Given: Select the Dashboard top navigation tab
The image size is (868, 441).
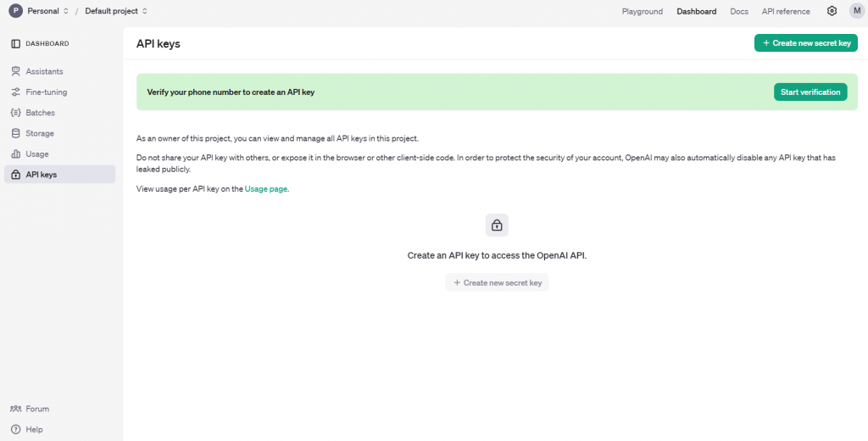Looking at the screenshot, I should 697,11.
